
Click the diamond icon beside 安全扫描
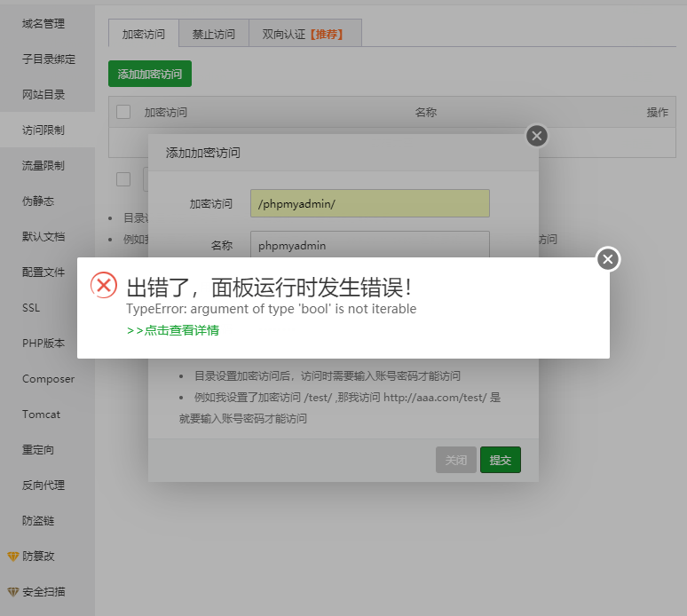12,592
